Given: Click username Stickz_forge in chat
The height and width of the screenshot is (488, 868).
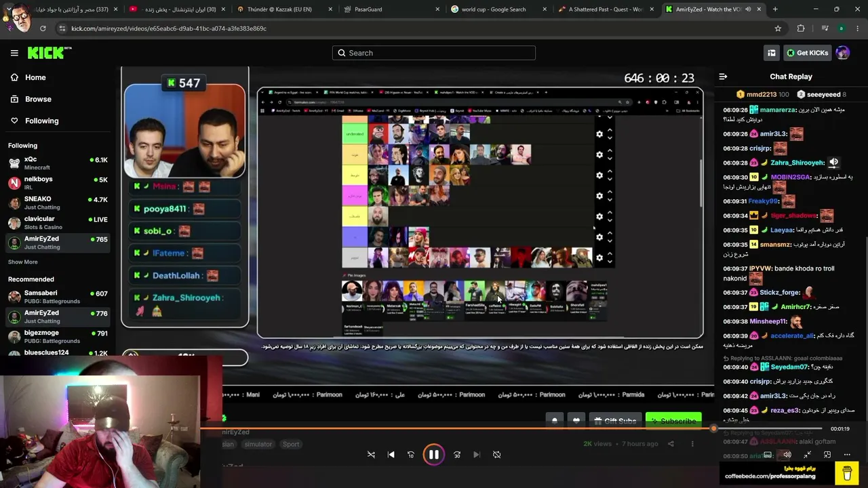Looking at the screenshot, I should (779, 293).
